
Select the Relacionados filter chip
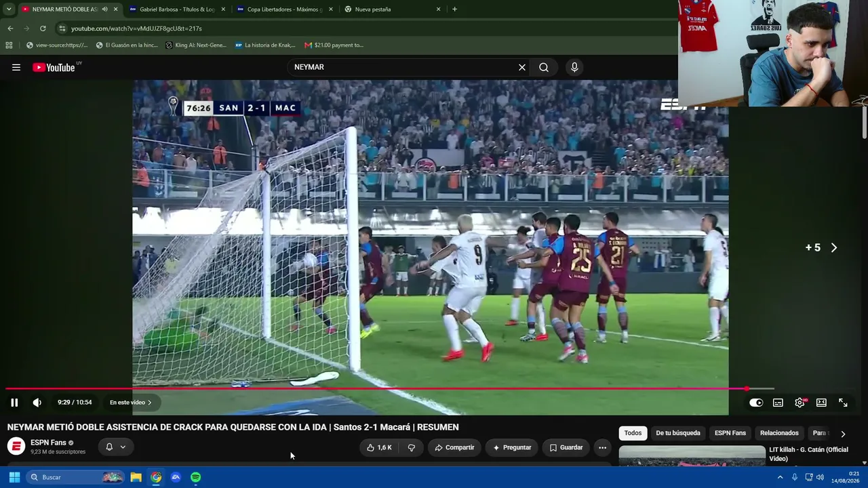pos(779,433)
